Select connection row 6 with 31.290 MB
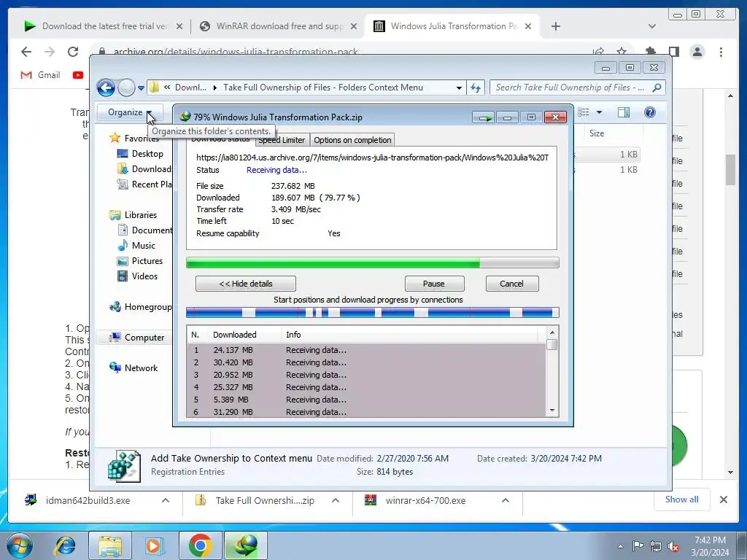This screenshot has width=747, height=560. tap(366, 412)
